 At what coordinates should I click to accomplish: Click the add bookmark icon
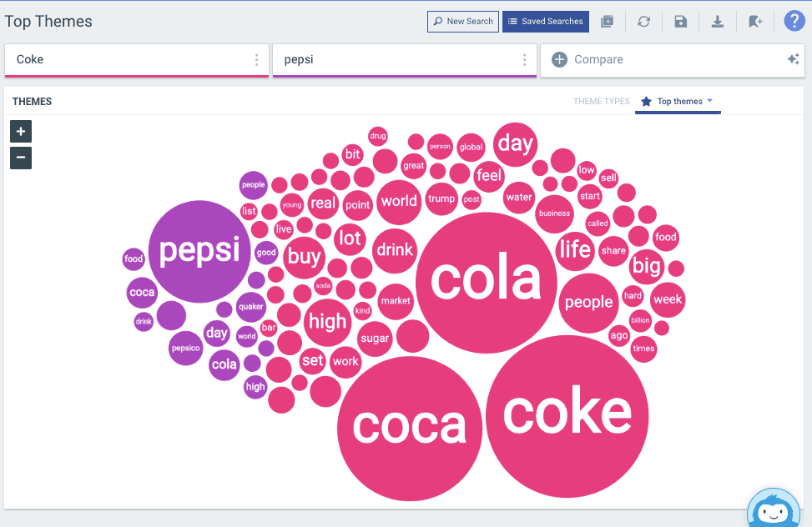(754, 22)
